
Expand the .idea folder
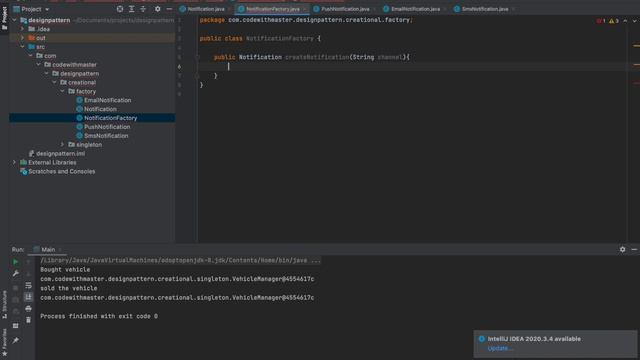[x=22, y=29]
